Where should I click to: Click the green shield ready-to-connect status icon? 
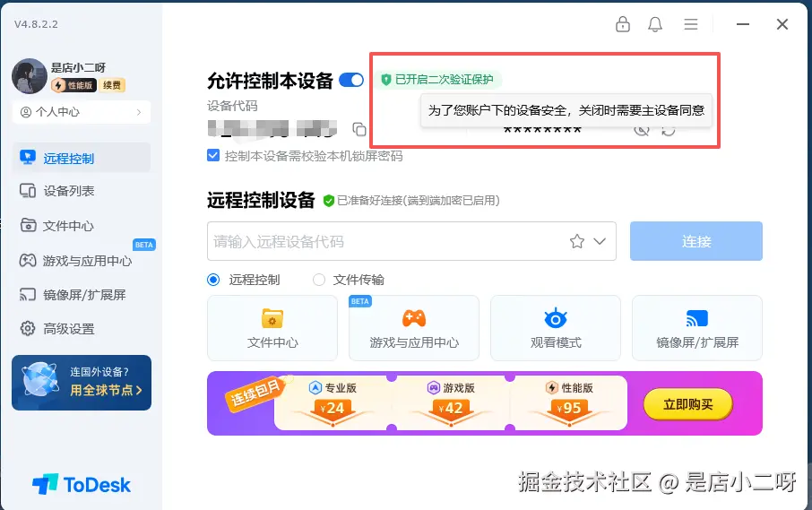[328, 201]
